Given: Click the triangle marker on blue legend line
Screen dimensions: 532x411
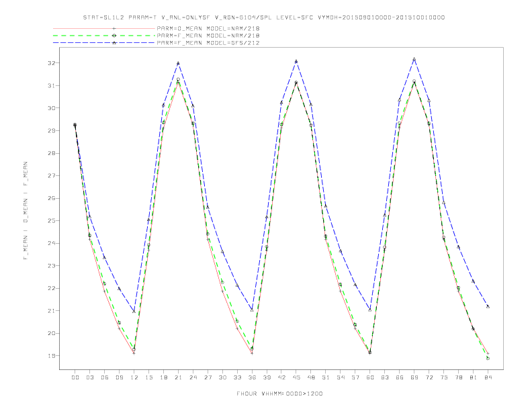Looking at the screenshot, I should tap(114, 43).
